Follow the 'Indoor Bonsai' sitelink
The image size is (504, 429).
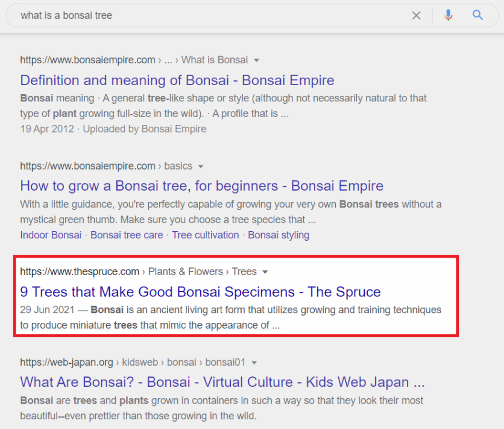(51, 235)
